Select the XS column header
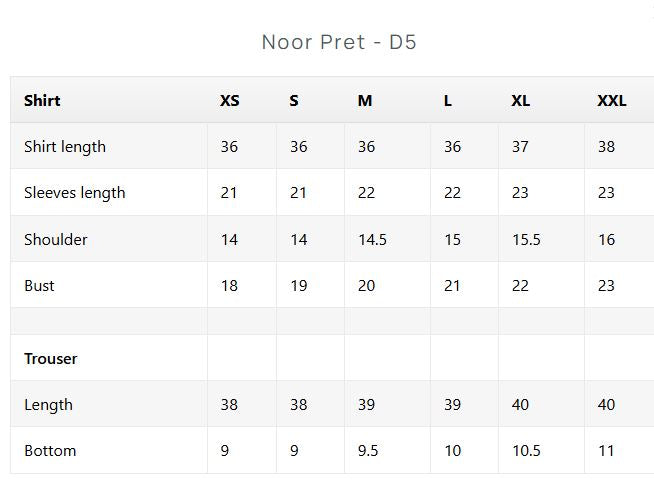The image size is (654, 494). [230, 101]
